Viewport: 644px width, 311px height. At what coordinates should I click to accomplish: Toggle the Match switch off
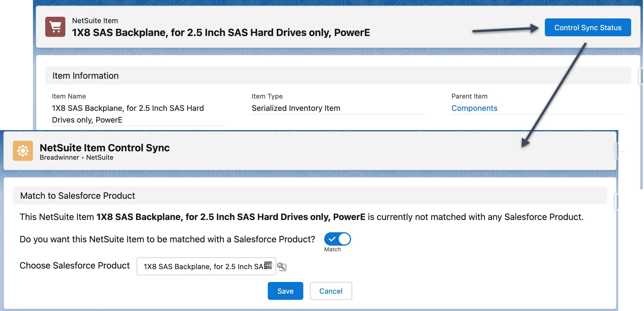[337, 239]
